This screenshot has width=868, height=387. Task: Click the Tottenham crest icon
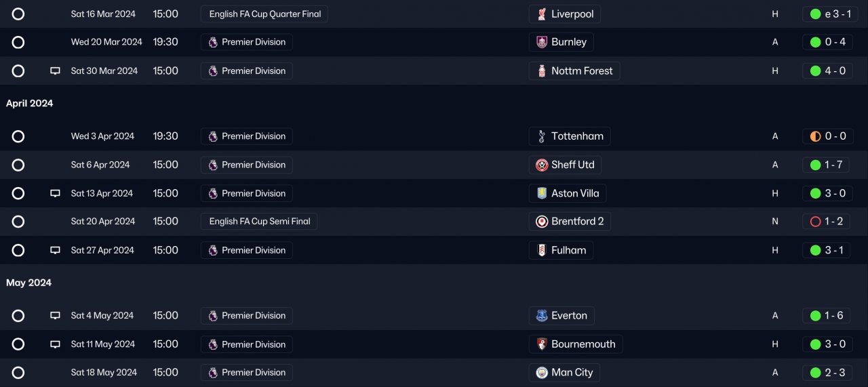(x=541, y=136)
